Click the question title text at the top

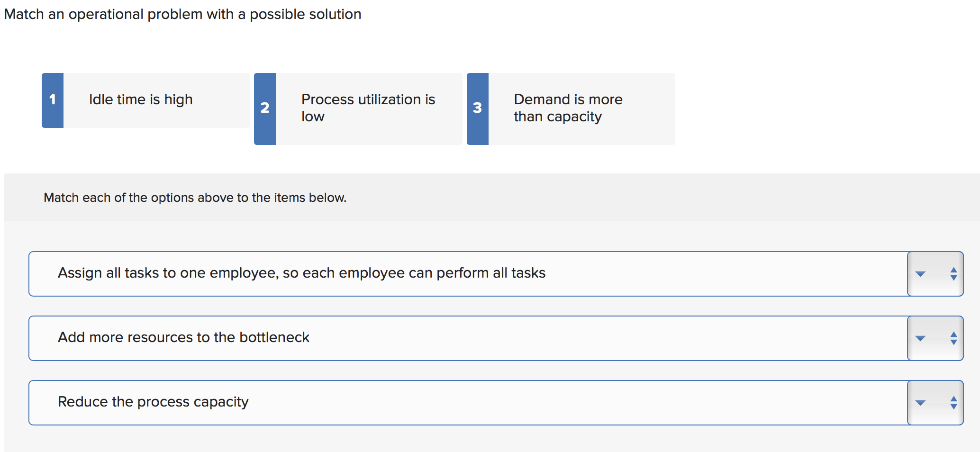182,14
